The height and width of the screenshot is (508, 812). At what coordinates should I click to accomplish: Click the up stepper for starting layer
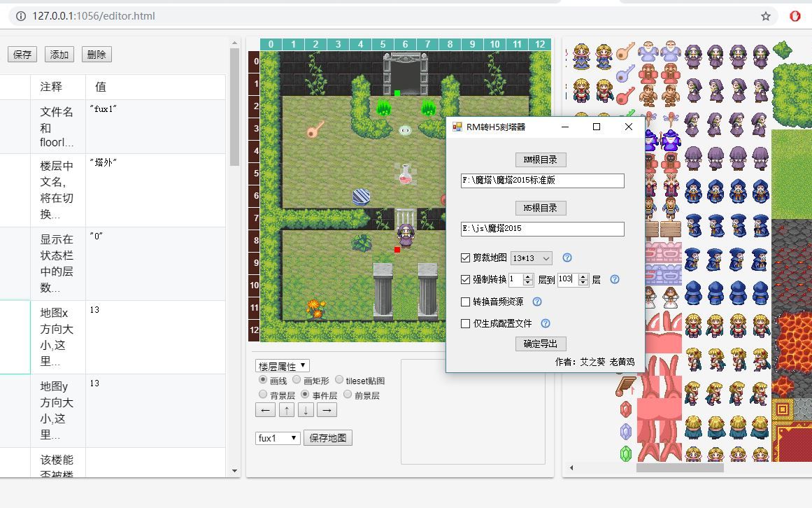529,276
